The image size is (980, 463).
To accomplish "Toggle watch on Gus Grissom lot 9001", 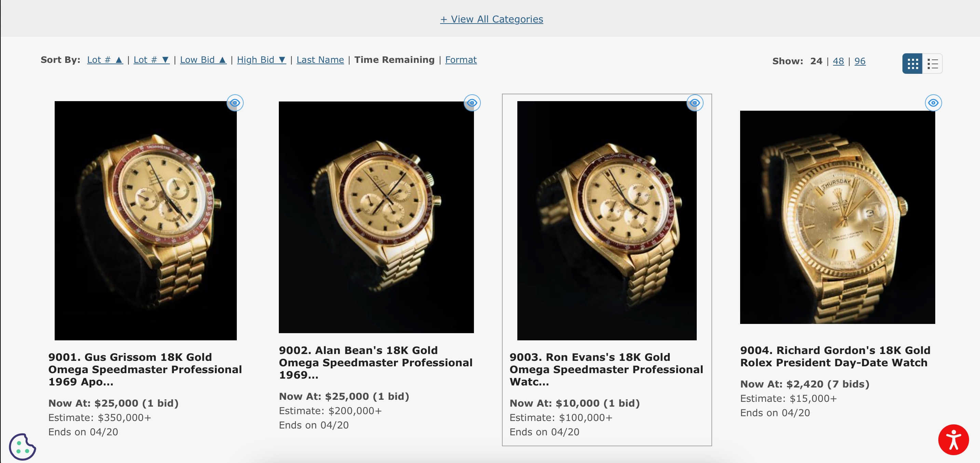I will (235, 103).
